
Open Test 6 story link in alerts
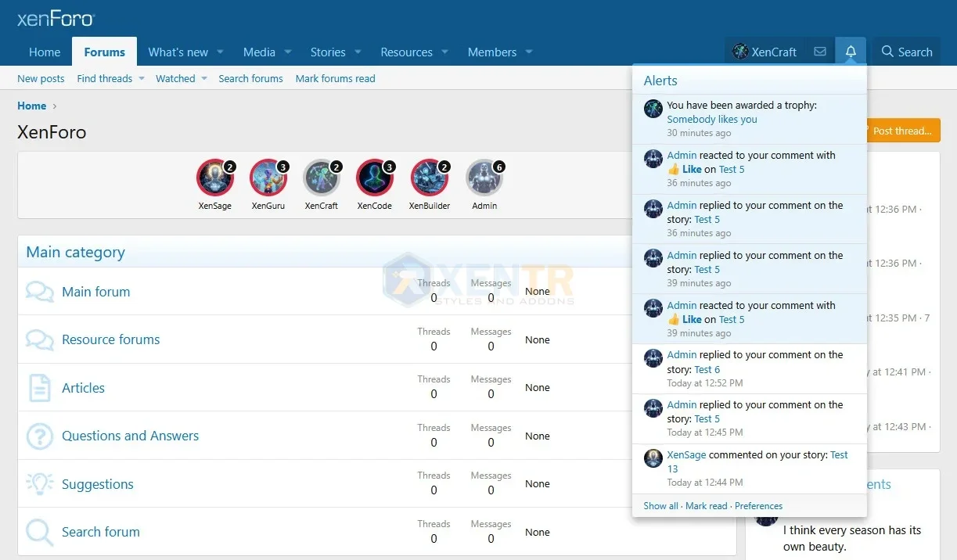click(x=707, y=369)
